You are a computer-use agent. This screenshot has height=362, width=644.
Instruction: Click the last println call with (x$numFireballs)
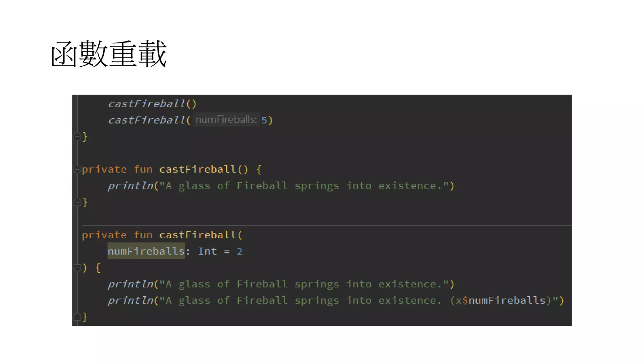click(130, 300)
